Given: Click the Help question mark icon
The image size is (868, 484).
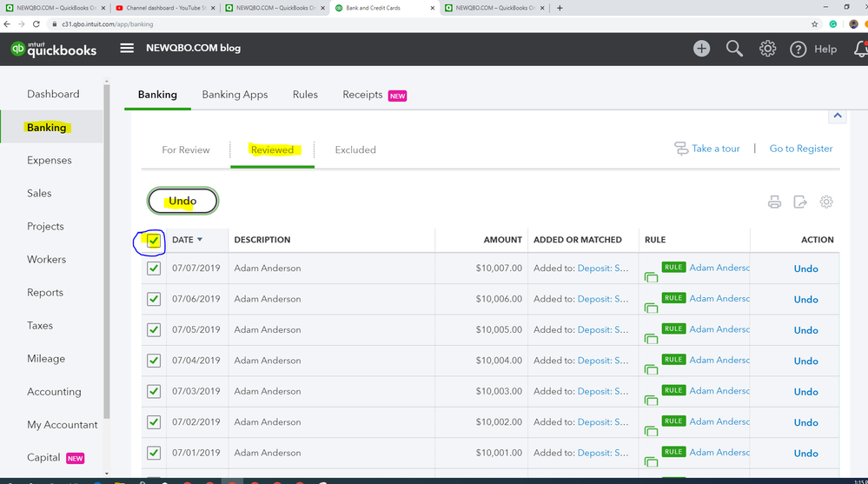Looking at the screenshot, I should click(x=798, y=50).
